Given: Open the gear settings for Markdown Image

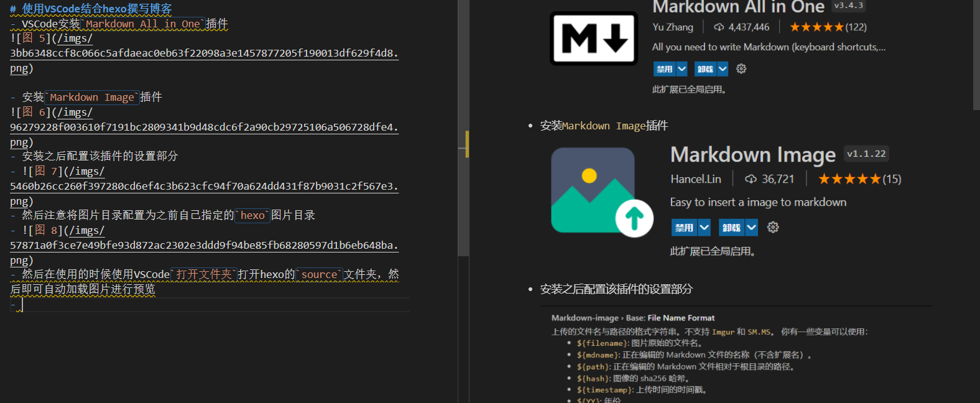Looking at the screenshot, I should [773, 228].
